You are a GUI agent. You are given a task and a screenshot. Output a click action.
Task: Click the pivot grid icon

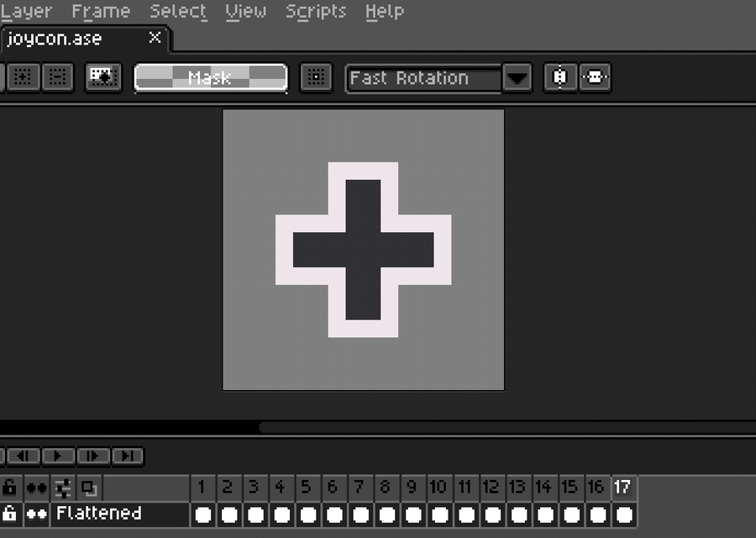coord(316,77)
